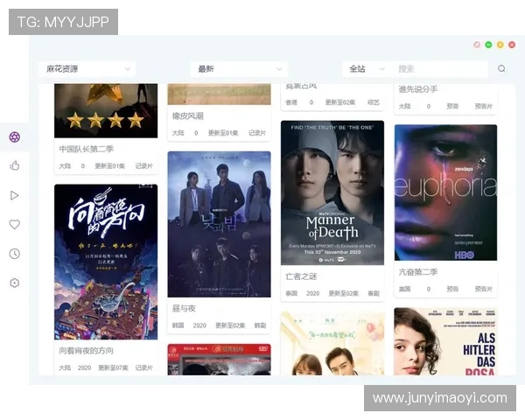
Task: Open the browse films aperture icon in sidebar
Action: click(x=14, y=137)
